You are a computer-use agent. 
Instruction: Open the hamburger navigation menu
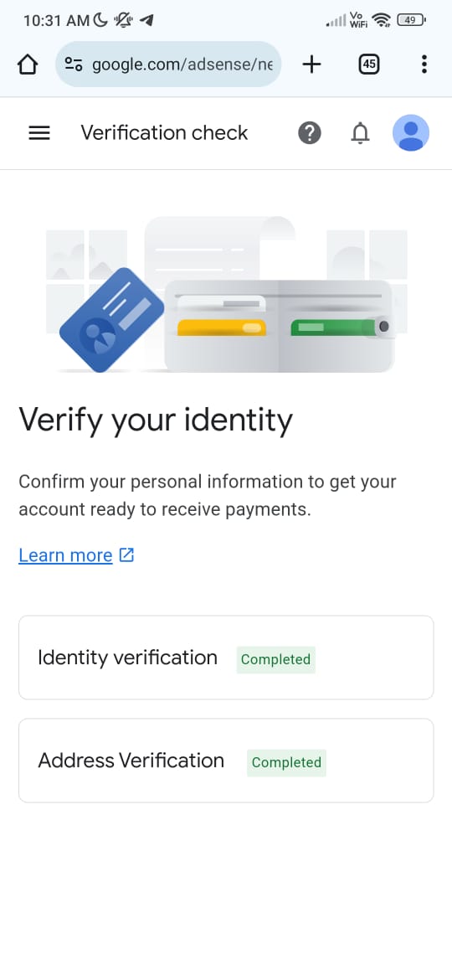coord(39,132)
